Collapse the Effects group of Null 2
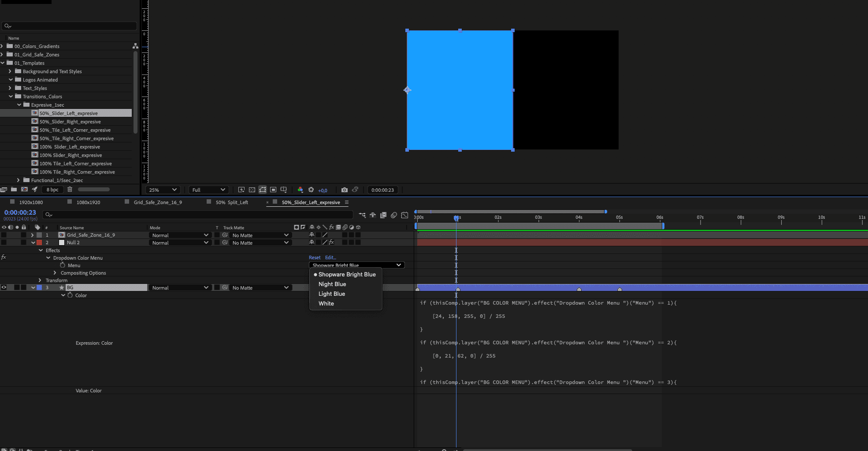The width and height of the screenshot is (868, 451). (41, 250)
